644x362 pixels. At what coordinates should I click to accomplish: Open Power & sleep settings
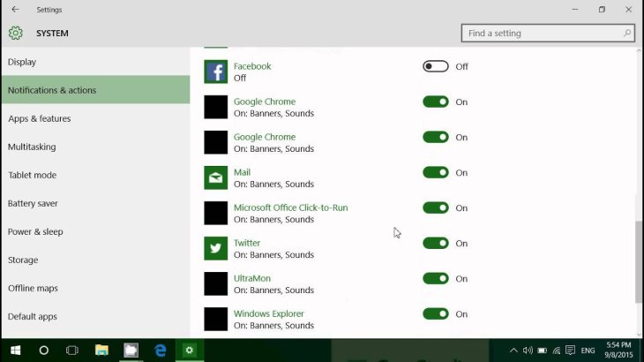[x=95, y=231]
